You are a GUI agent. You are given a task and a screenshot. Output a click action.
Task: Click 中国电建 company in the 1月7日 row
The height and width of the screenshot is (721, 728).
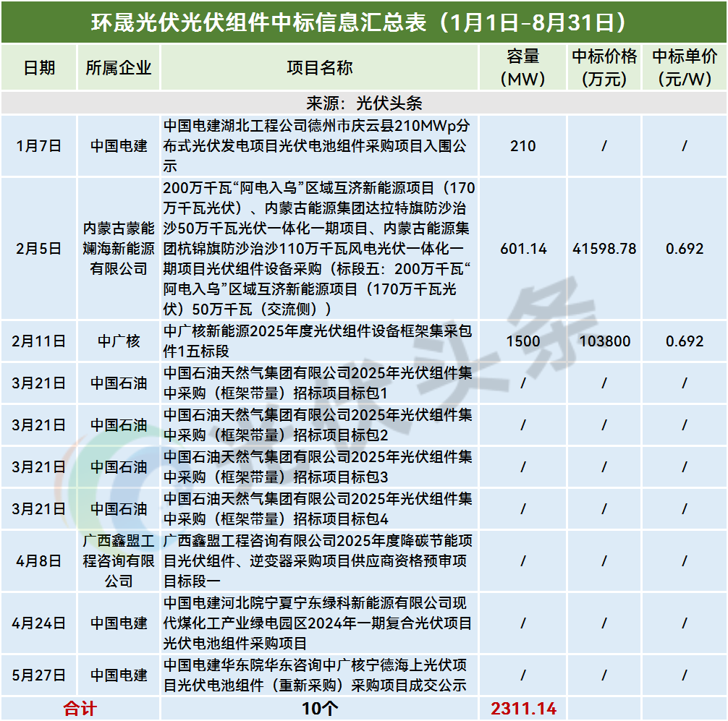coord(119,145)
